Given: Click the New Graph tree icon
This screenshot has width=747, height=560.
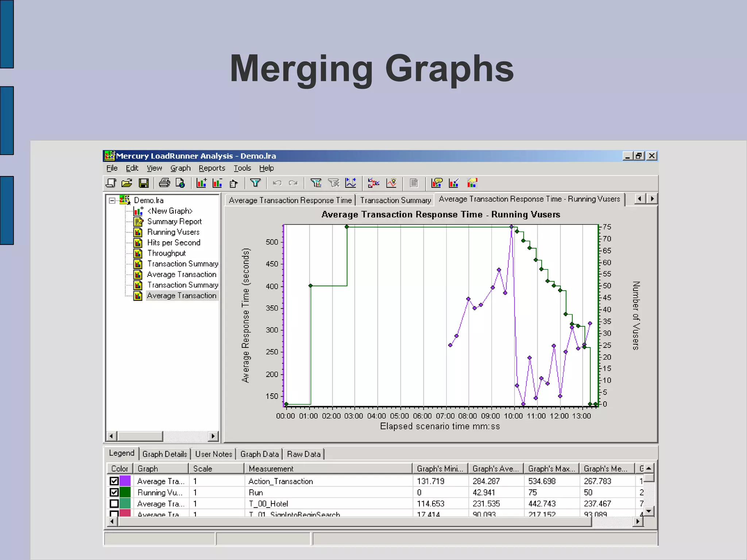Looking at the screenshot, I should tap(138, 211).
